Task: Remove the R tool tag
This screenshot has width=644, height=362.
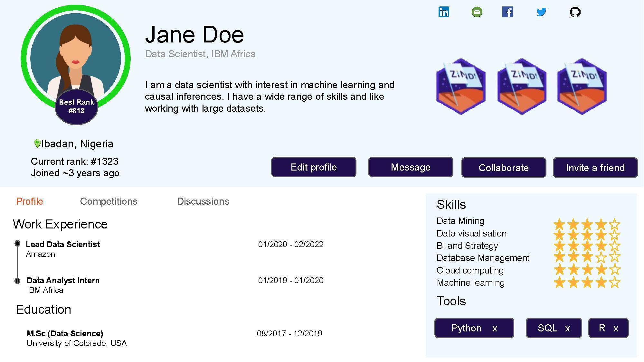Action: tap(616, 329)
